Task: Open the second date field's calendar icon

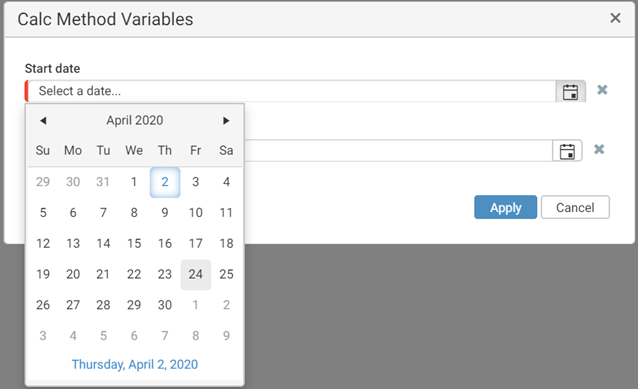Action: coord(567,151)
